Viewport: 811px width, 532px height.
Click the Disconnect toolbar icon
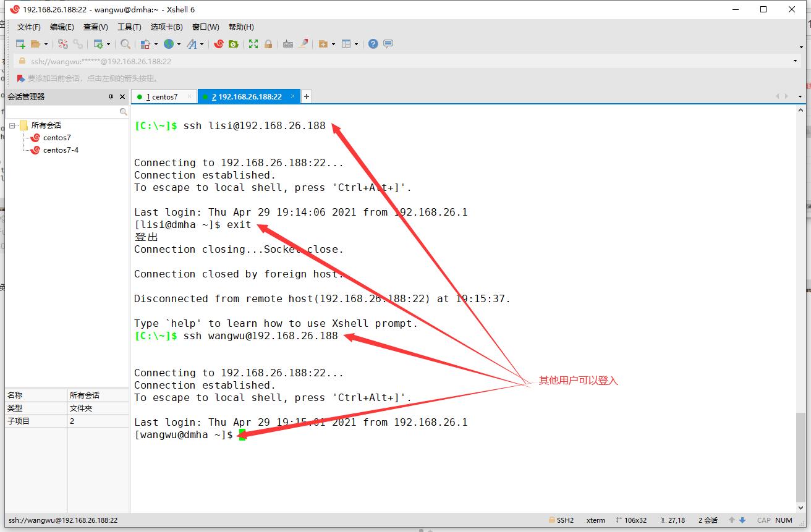(x=63, y=44)
